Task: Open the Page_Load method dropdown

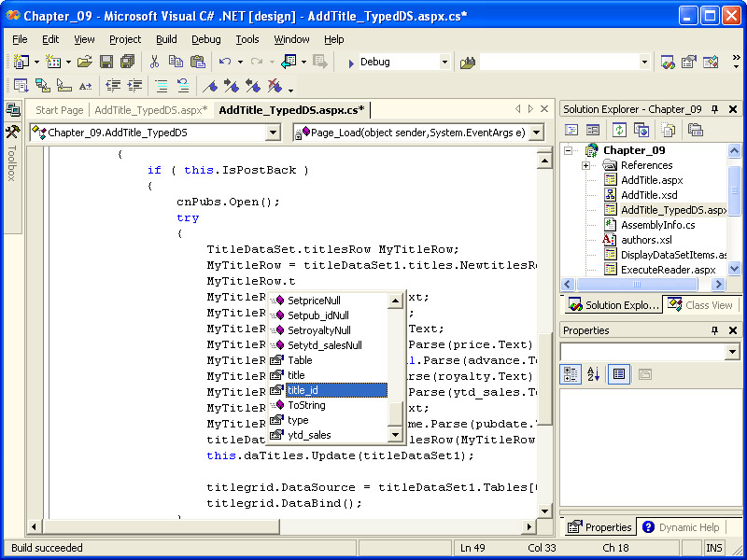Action: [536, 133]
